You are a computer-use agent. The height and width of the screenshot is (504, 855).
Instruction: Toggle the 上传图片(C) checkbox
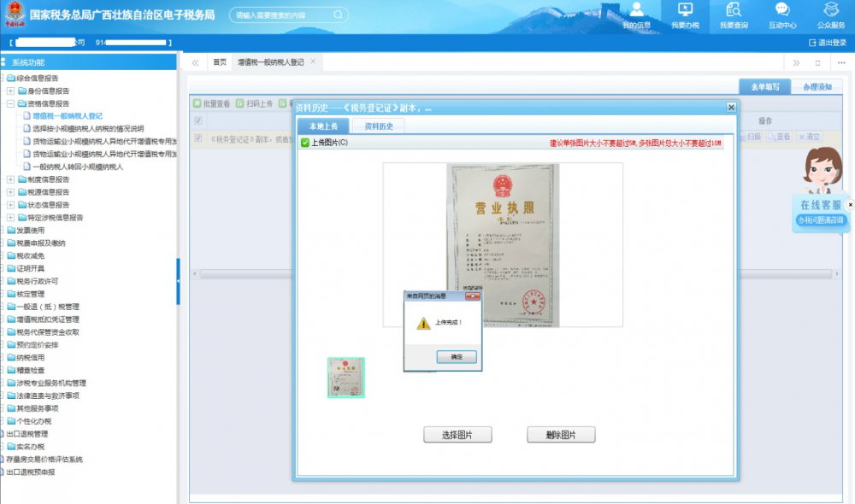tap(305, 142)
